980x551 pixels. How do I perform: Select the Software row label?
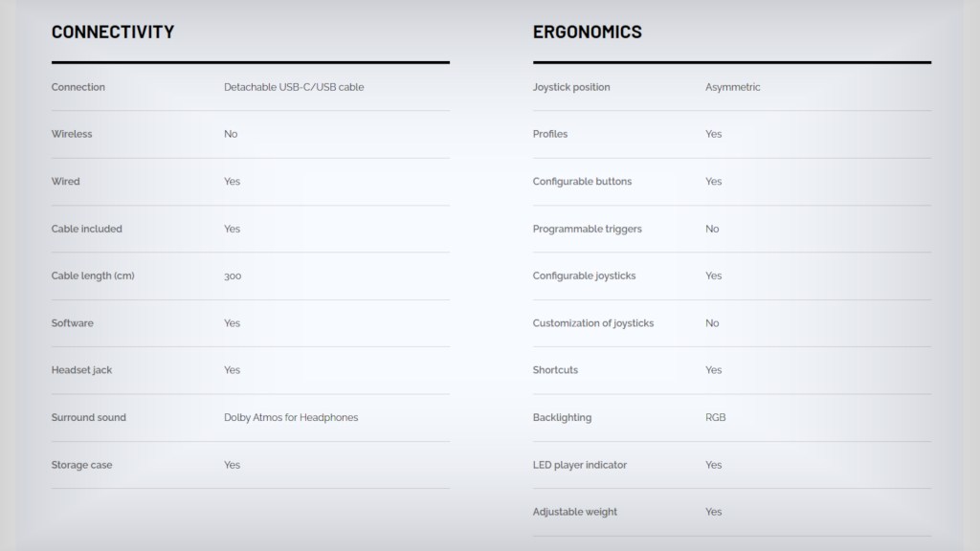pyautogui.click(x=73, y=323)
